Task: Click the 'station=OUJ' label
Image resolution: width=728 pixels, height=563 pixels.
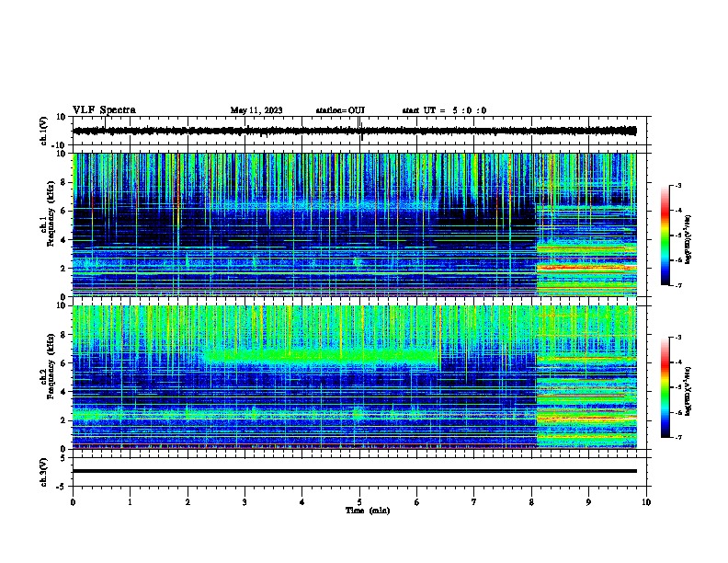Action: [x=340, y=110]
